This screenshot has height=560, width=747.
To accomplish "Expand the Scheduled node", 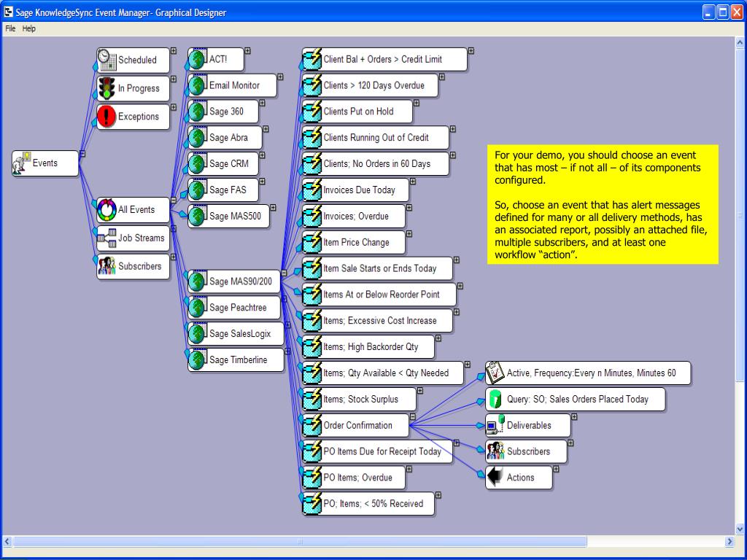I will 174,50.
